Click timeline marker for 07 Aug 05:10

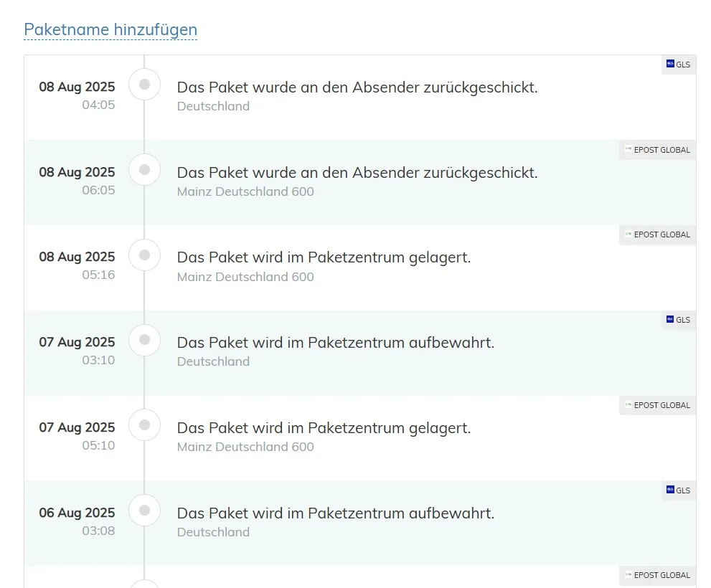click(x=145, y=425)
